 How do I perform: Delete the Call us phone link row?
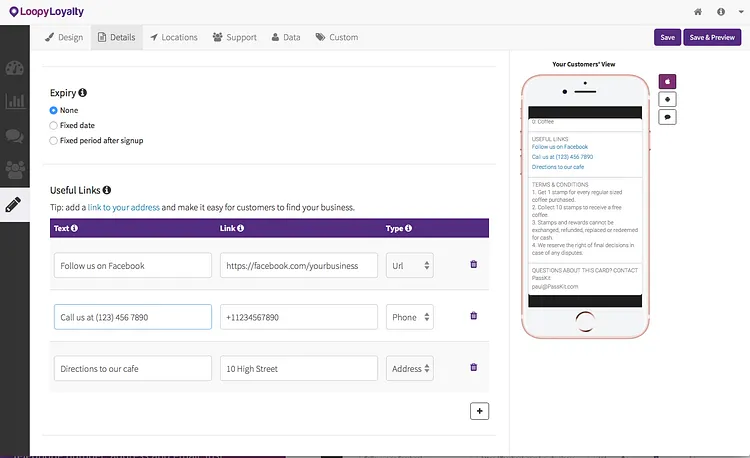click(474, 316)
